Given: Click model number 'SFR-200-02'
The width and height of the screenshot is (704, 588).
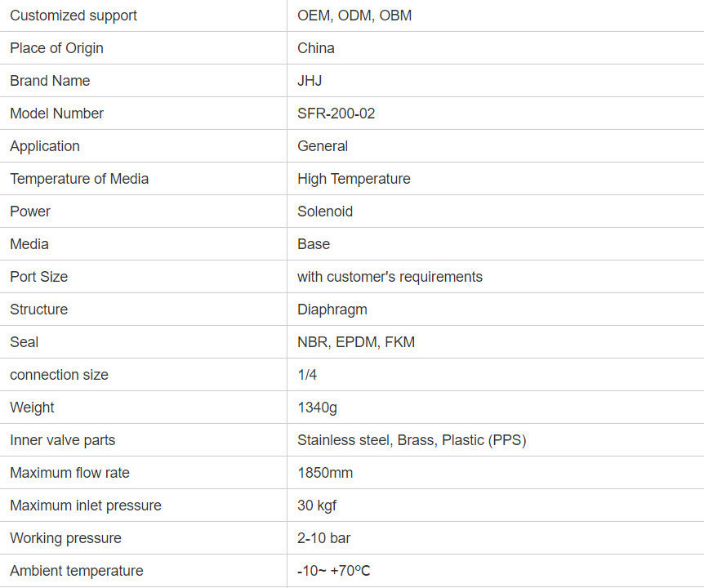Looking at the screenshot, I should pos(336,114).
